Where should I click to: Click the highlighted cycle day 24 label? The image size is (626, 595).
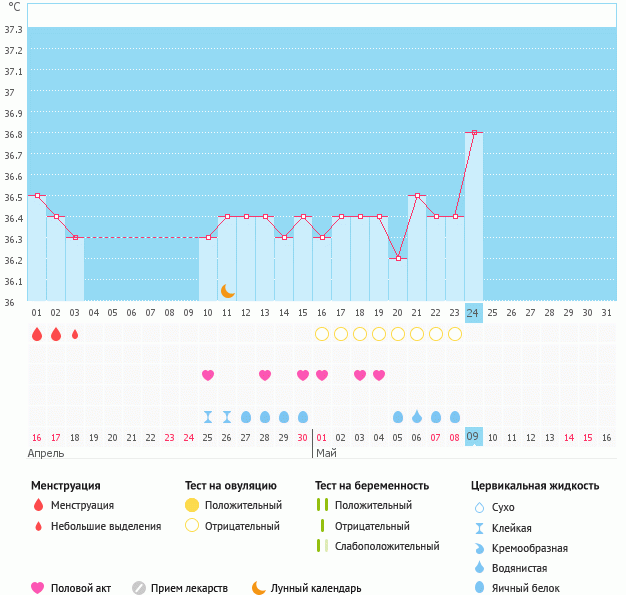(474, 312)
